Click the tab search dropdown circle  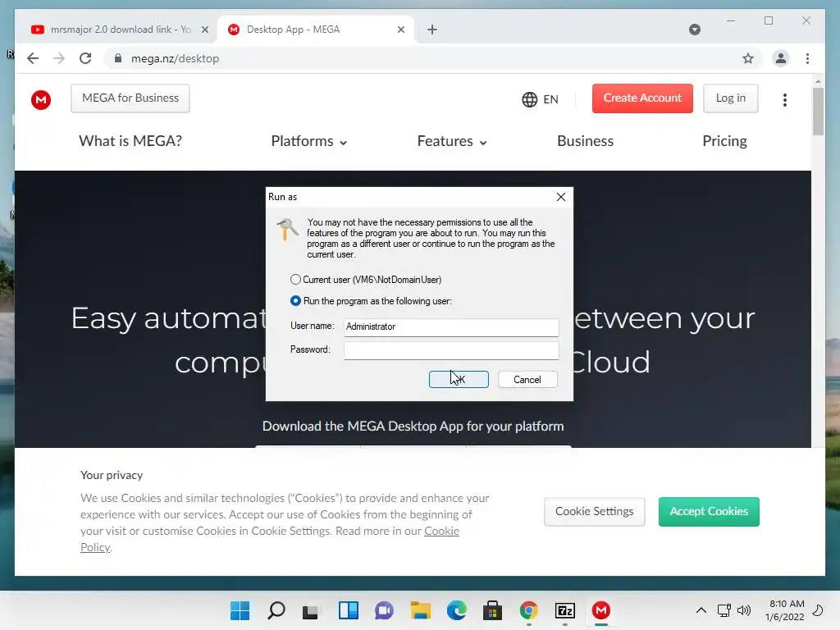pyautogui.click(x=694, y=30)
